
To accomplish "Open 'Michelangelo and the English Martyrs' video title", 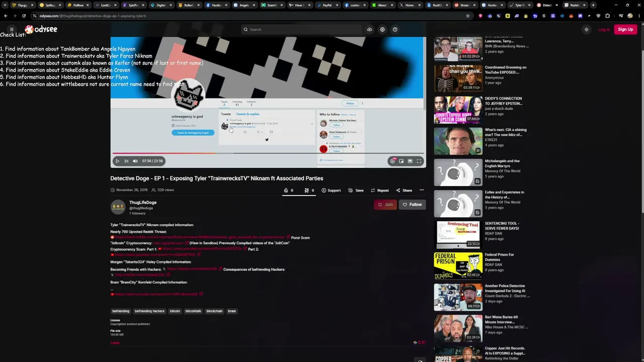I will [503, 163].
